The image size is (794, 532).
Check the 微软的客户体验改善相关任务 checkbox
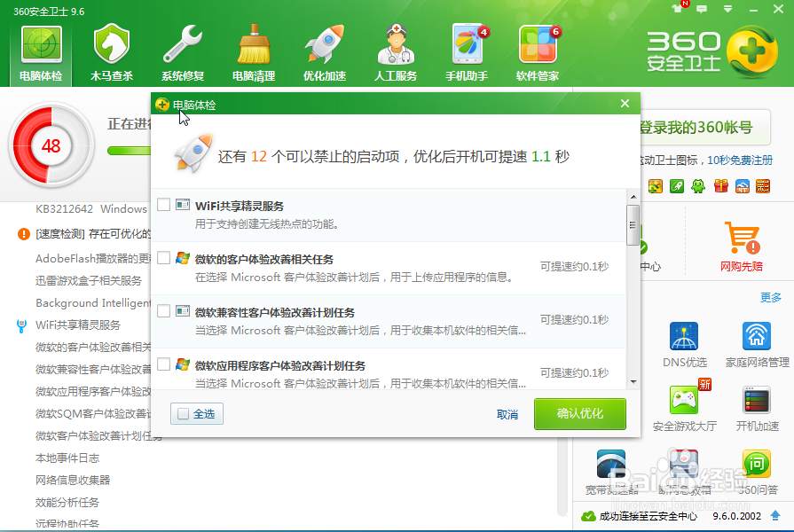[163, 258]
